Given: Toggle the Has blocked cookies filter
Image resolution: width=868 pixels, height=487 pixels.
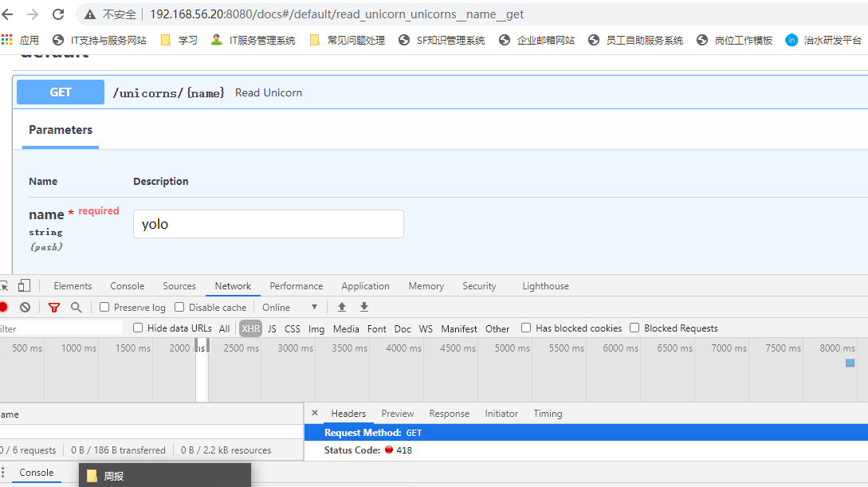Looking at the screenshot, I should pos(526,328).
